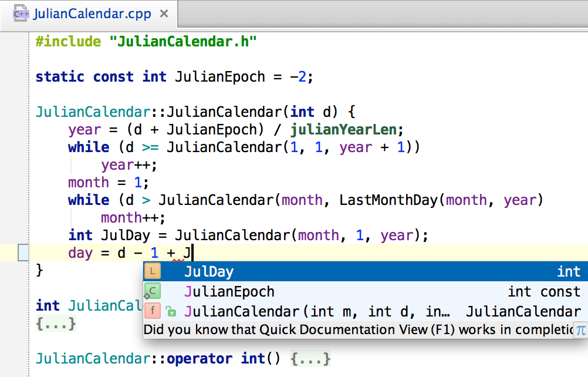Click the C++ file icon on the tab
This screenshot has width=588, height=377.
tap(21, 13)
